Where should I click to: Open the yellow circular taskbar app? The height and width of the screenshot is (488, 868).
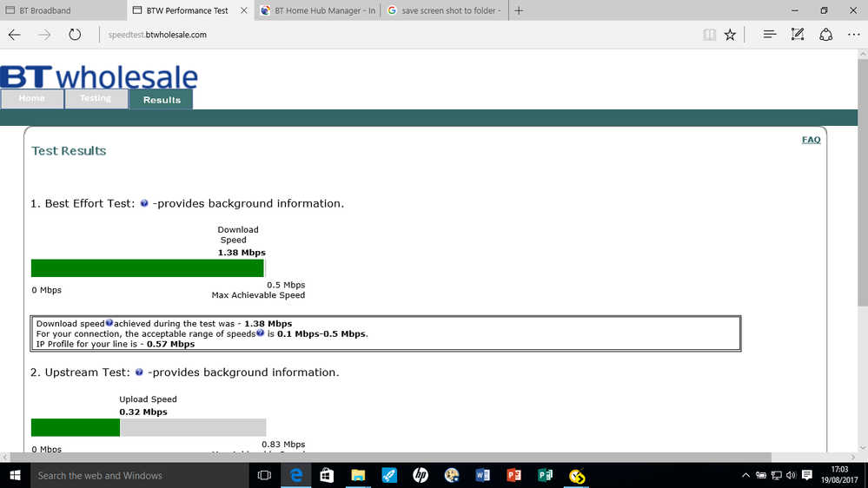point(576,475)
